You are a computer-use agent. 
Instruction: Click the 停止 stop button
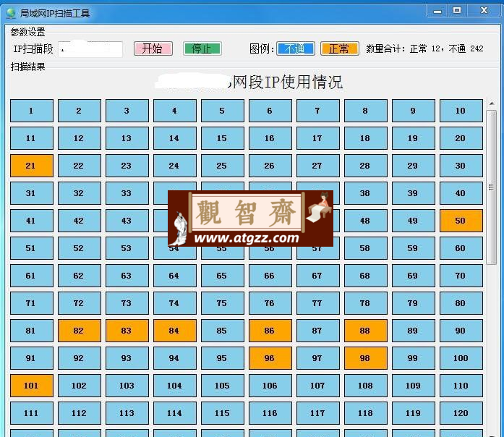(x=202, y=48)
